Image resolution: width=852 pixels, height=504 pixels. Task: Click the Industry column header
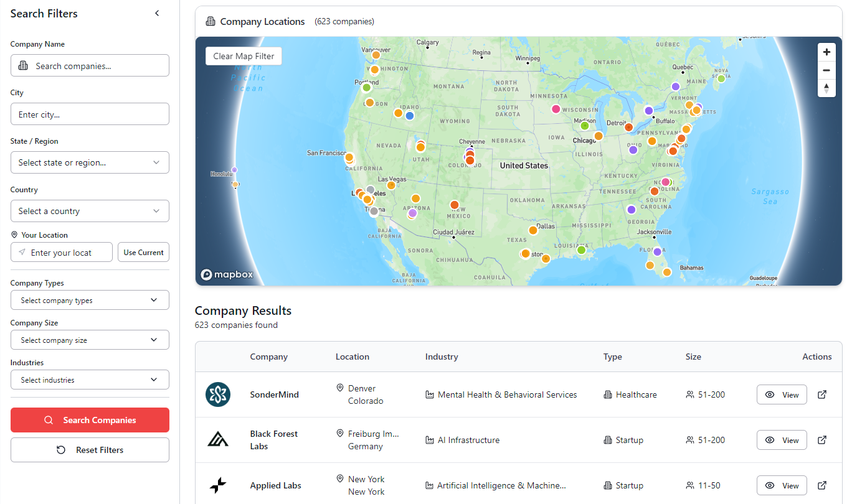[x=442, y=357]
